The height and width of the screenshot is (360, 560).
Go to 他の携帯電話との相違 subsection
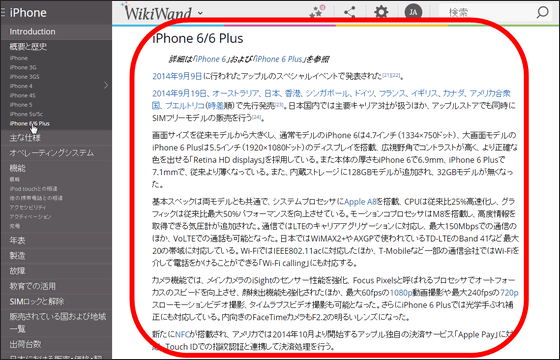point(36,198)
